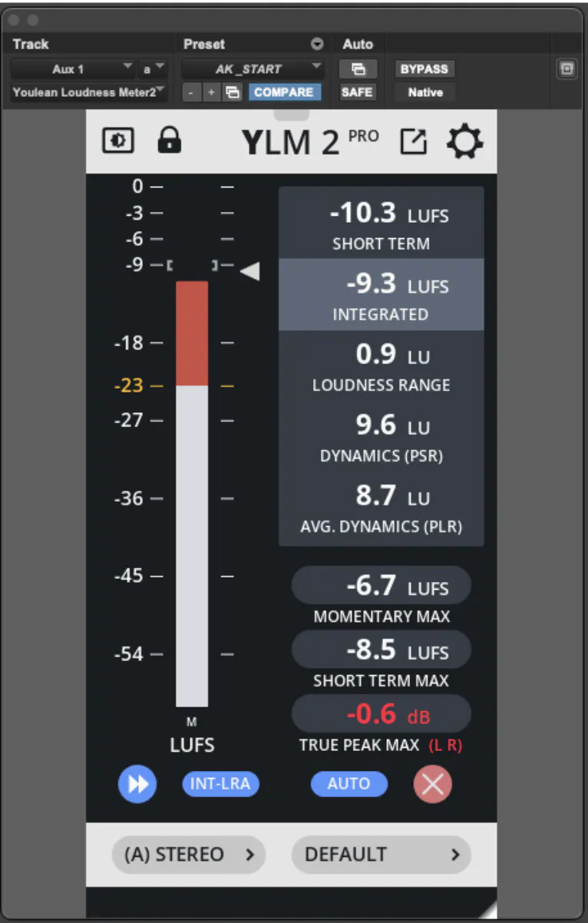The height and width of the screenshot is (923, 588).
Task: Open the insert position 'a' dropdown
Action: (154, 69)
